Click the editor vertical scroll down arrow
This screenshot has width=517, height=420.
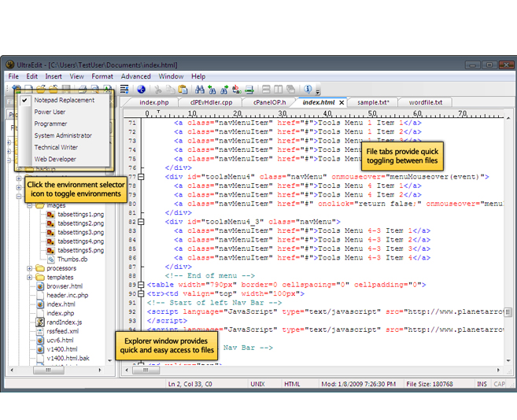(508, 361)
